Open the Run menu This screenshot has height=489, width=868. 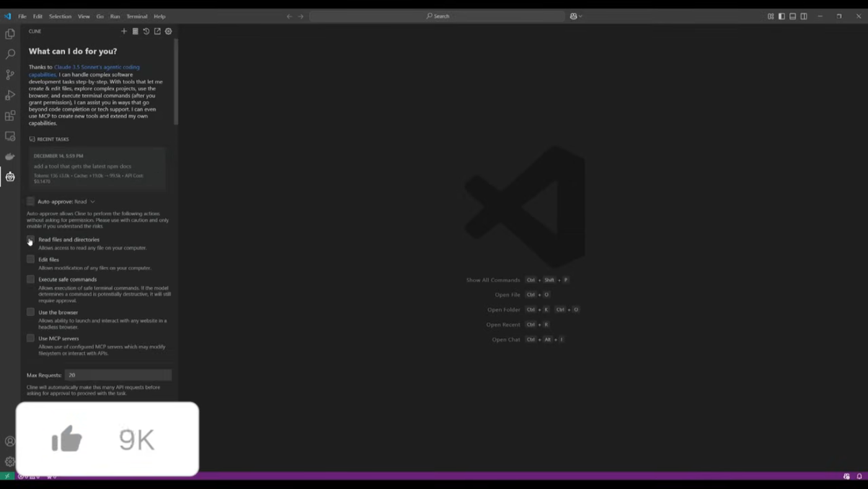115,16
